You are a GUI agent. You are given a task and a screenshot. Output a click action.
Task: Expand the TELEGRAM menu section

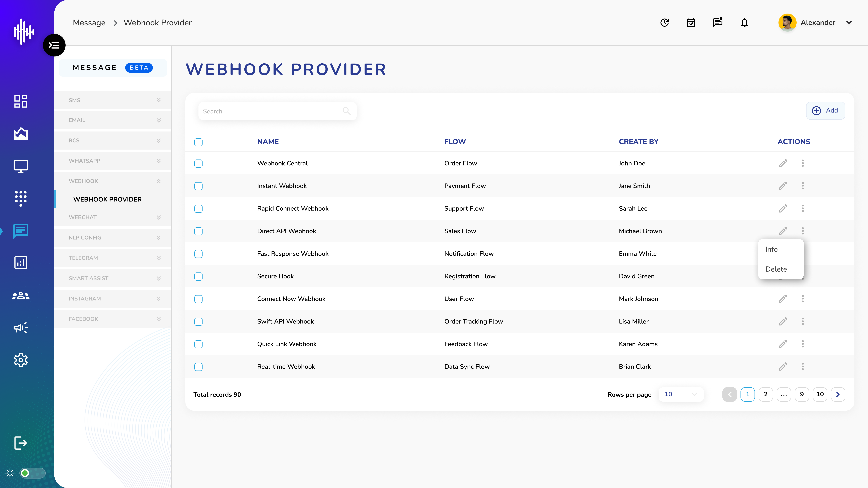pos(113,258)
